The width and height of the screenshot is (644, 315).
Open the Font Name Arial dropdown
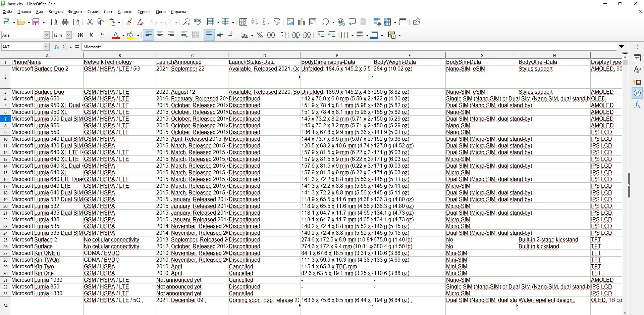click(x=46, y=35)
